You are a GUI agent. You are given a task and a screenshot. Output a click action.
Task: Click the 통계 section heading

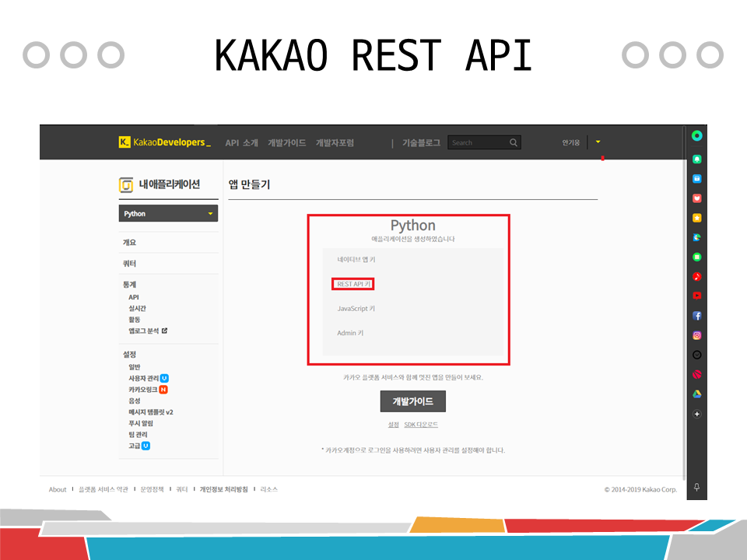point(130,285)
